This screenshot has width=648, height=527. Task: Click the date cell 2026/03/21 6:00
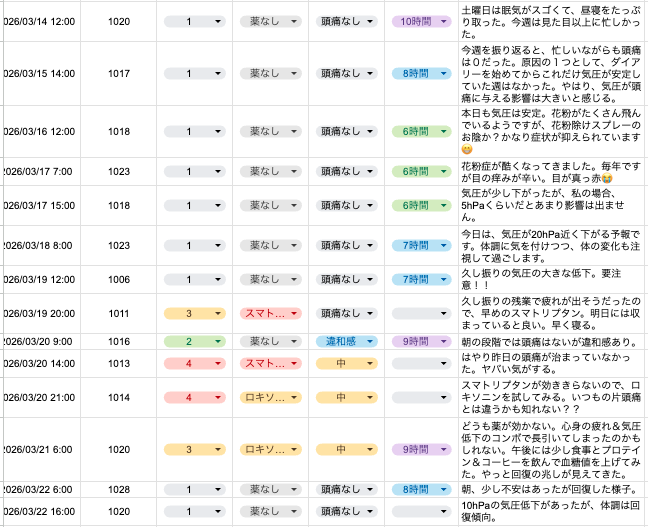[41, 450]
